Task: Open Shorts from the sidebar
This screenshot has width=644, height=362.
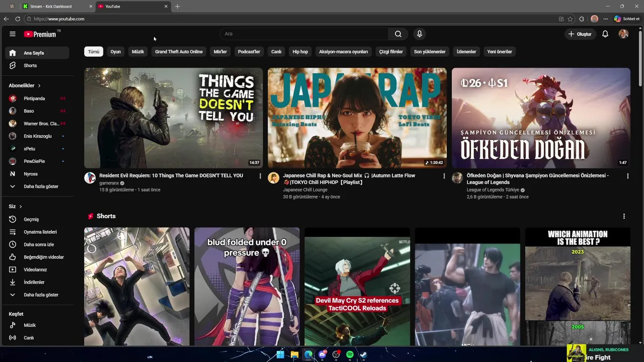Action: 38,65
